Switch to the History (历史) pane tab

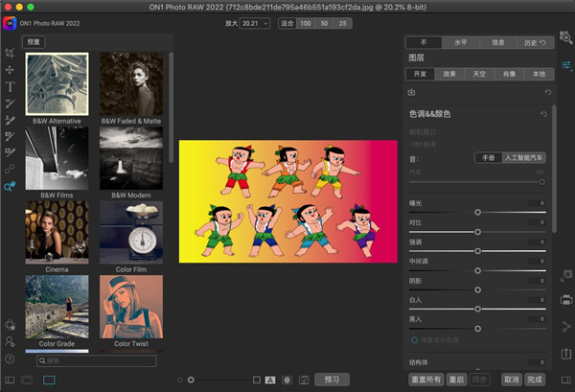click(535, 42)
